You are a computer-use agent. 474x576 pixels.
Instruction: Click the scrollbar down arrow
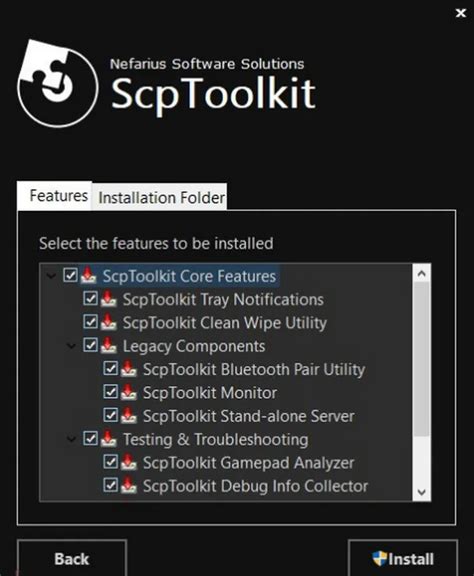click(421, 492)
